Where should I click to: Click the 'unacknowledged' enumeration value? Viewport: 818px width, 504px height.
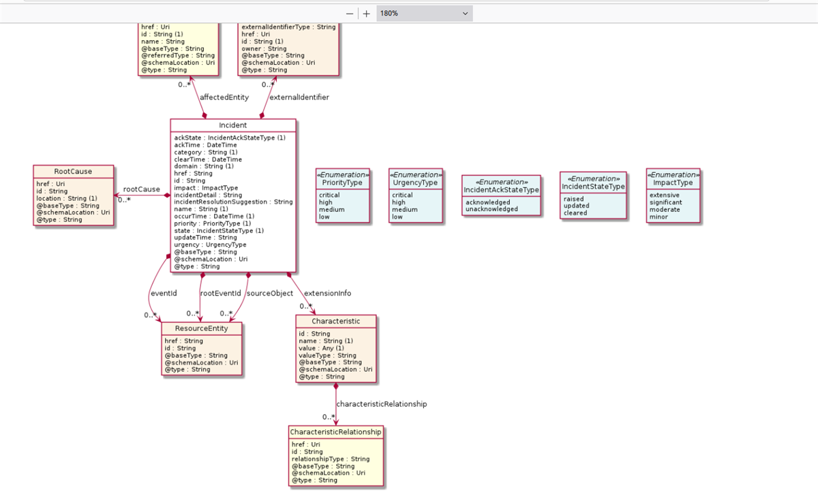click(x=491, y=209)
